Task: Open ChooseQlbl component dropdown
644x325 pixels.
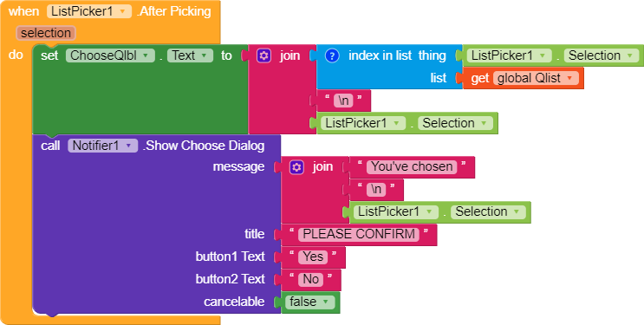Action: coord(110,55)
